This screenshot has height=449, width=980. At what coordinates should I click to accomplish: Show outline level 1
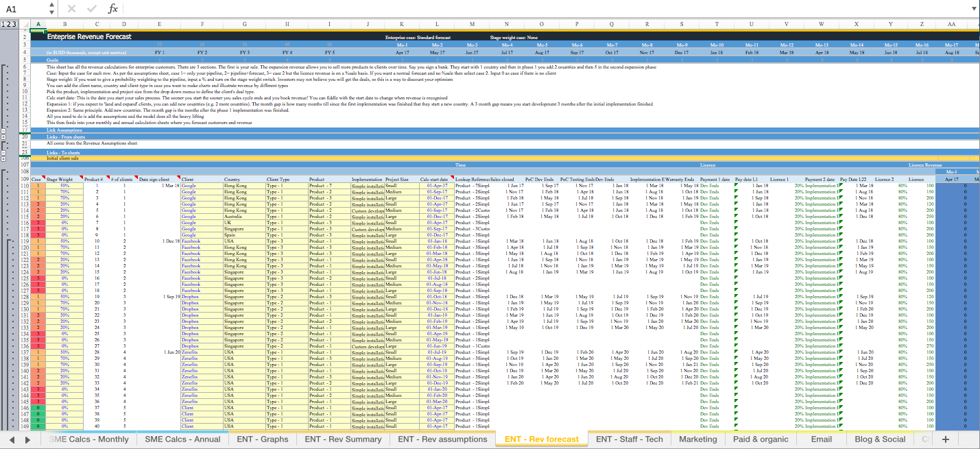(3, 24)
